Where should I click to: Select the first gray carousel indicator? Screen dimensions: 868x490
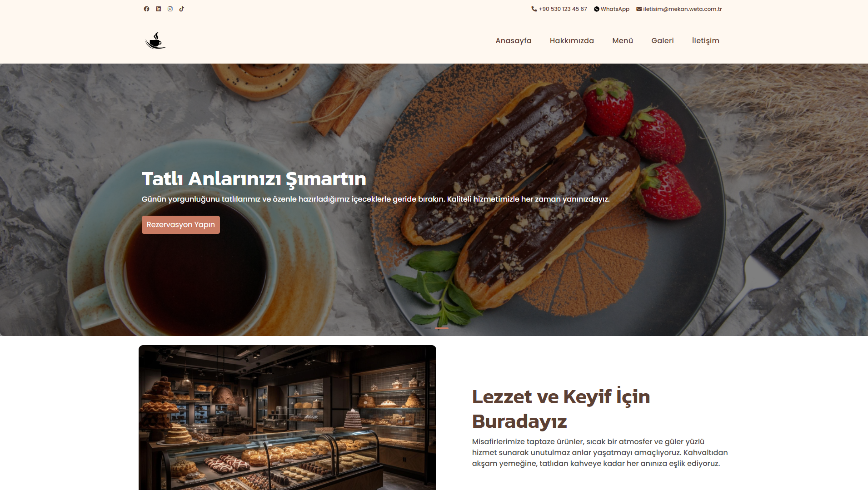[x=427, y=328]
